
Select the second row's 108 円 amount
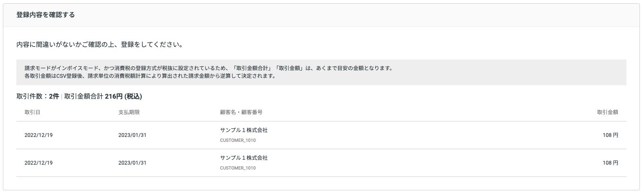tap(610, 163)
